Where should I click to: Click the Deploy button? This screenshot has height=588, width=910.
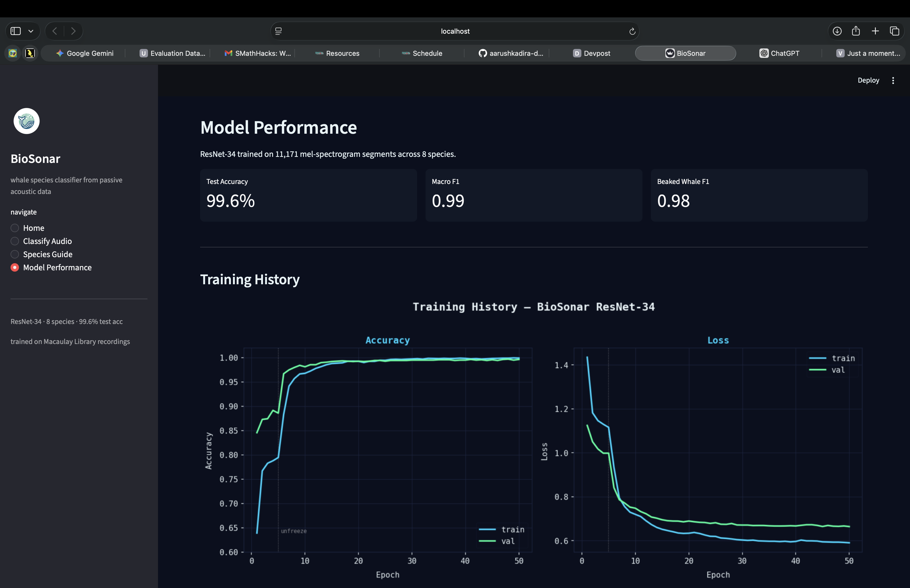868,80
